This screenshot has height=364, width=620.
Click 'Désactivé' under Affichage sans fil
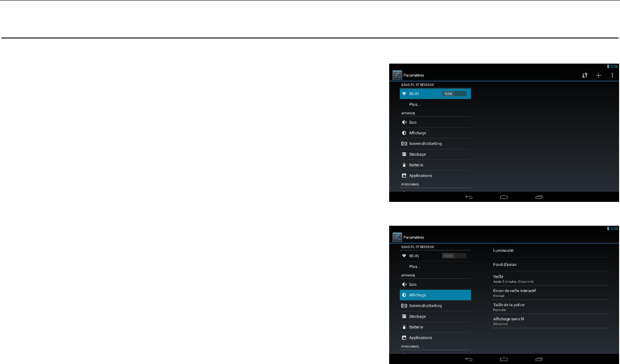click(x=500, y=324)
